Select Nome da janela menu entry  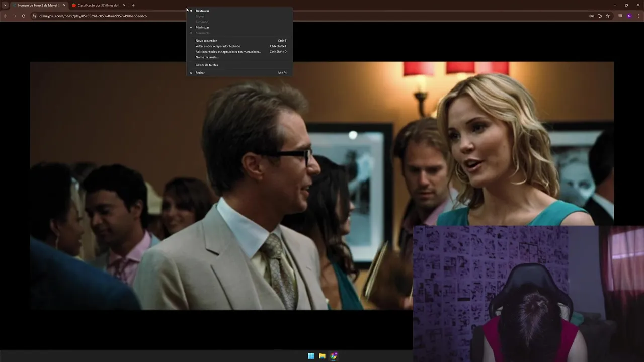pyautogui.click(x=239, y=57)
